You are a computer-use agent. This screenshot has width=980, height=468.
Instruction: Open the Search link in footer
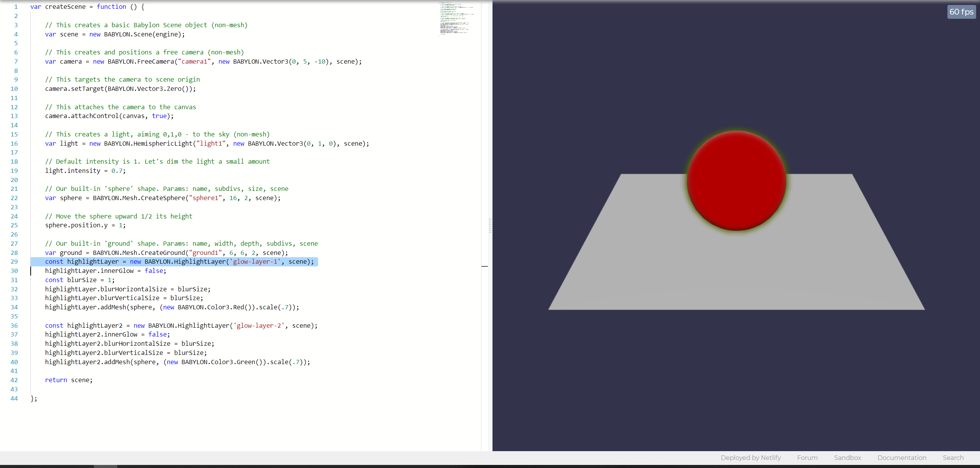(x=953, y=458)
